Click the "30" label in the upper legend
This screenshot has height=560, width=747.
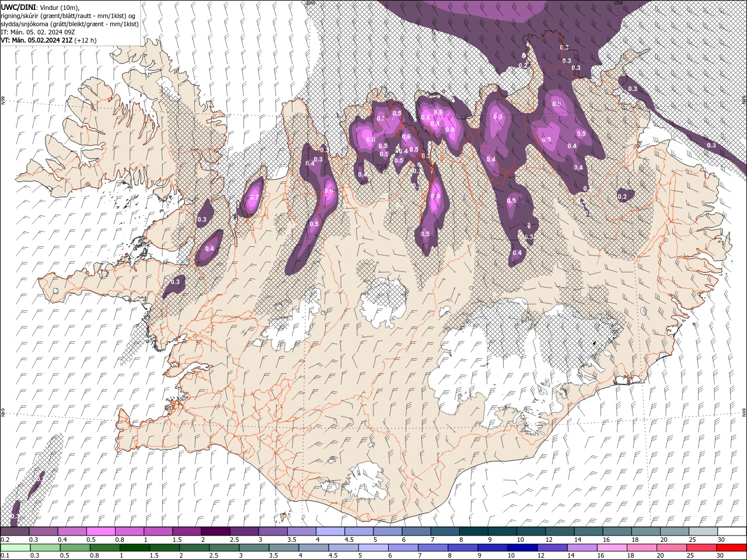coord(721,540)
